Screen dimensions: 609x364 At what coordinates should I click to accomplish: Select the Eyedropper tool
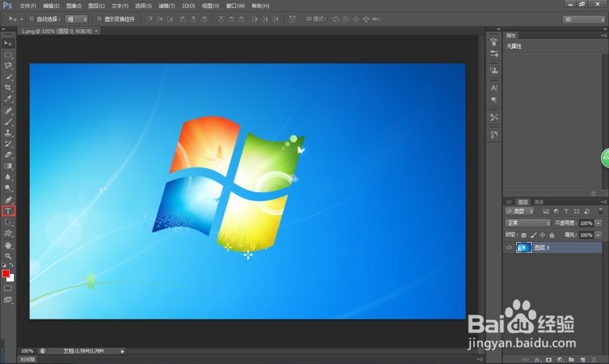point(8,99)
